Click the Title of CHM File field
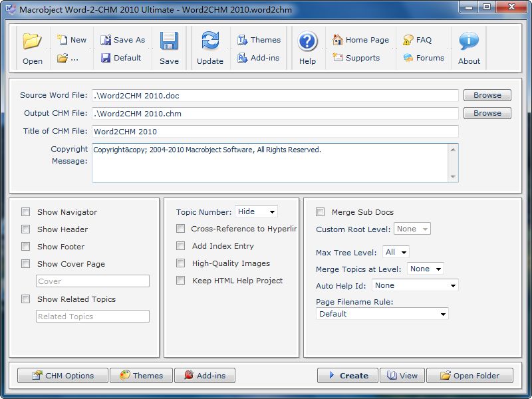Image resolution: width=532 pixels, height=399 pixels. (x=275, y=131)
